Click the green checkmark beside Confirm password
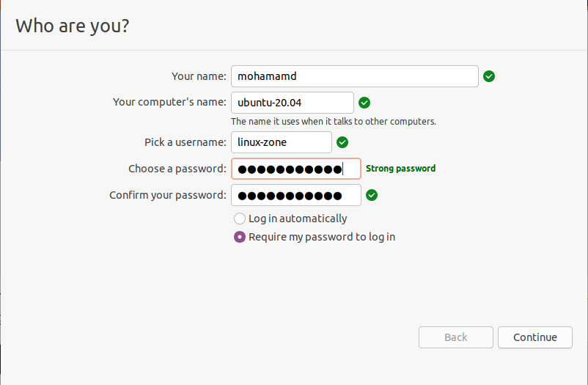This screenshot has width=588, height=385. coord(371,195)
